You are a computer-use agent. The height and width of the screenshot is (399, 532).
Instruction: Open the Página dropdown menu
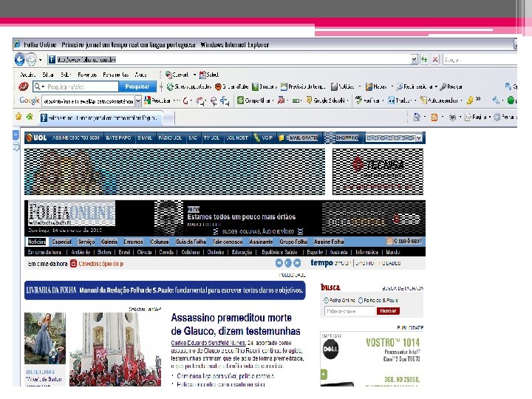478,117
